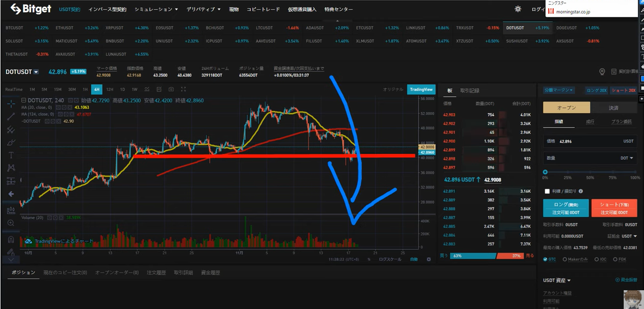Select the 成行 order type tab
Viewport: 644px width, 309px height.
coord(590,122)
